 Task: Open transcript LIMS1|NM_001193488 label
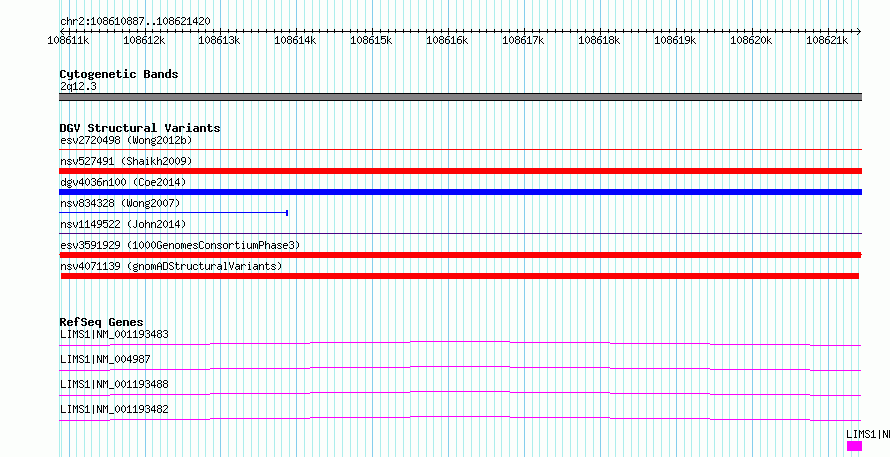point(114,384)
